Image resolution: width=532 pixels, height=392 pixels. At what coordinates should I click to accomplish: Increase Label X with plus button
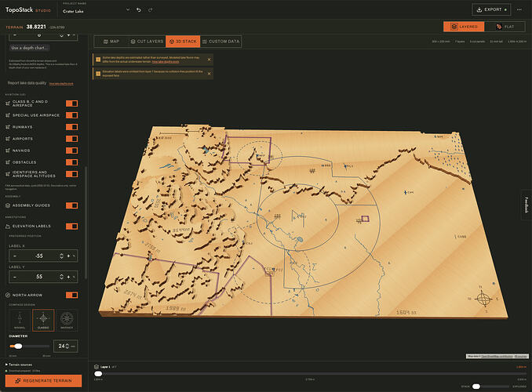[68, 256]
